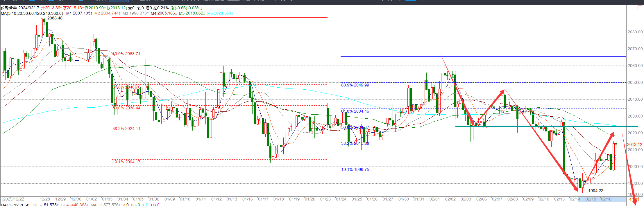Click the DIF -151.575 value
Viewport: 644px width, 206px height.
coord(46,205)
